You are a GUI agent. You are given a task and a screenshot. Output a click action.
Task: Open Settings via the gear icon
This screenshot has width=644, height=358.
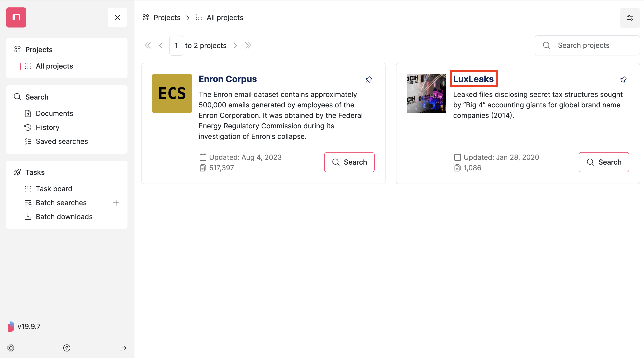pyautogui.click(x=11, y=348)
